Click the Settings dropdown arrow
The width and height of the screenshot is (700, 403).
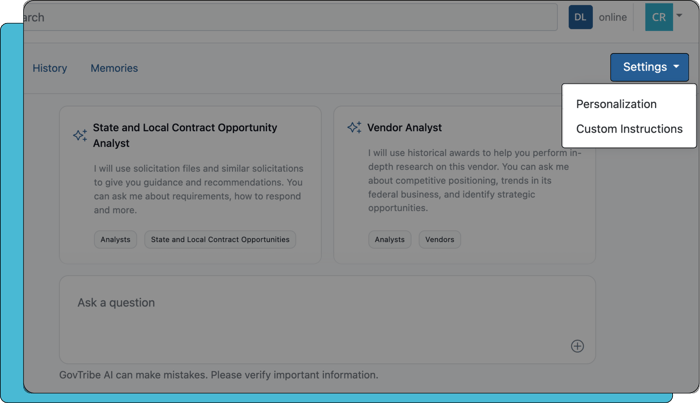pyautogui.click(x=676, y=67)
